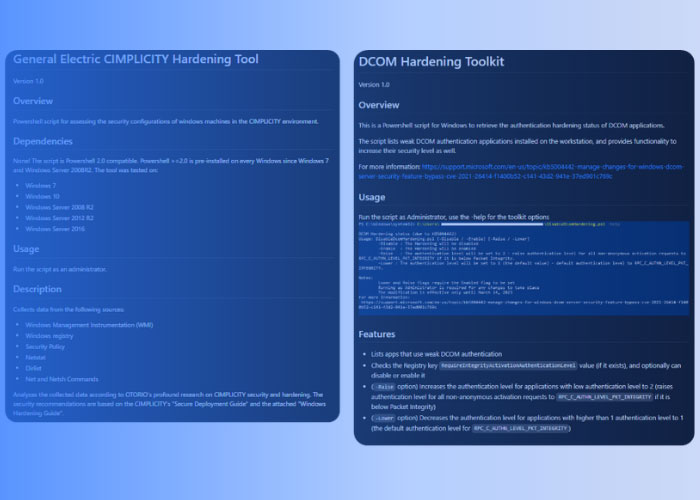Image resolution: width=700 pixels, height=500 pixels.
Task: Click the Overview heading in the CIMPLICITY card
Action: [x=33, y=101]
